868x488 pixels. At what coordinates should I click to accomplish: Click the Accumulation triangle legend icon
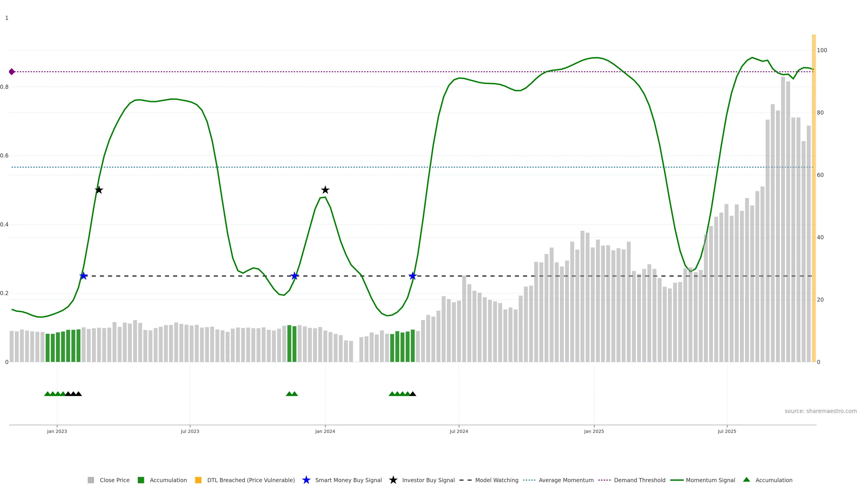746,480
